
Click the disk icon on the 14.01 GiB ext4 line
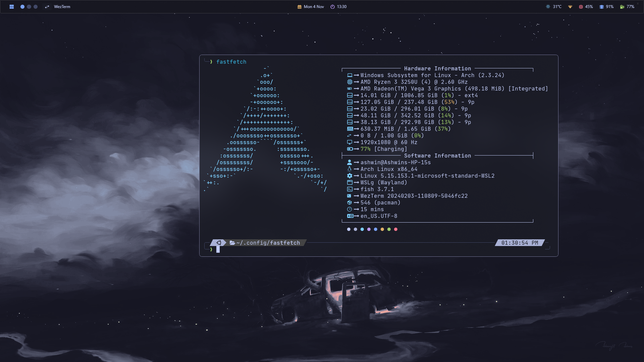click(350, 96)
